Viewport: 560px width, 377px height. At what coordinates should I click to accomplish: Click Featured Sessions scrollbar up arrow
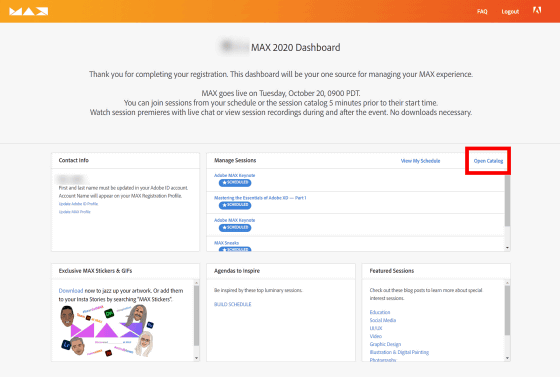[507, 283]
